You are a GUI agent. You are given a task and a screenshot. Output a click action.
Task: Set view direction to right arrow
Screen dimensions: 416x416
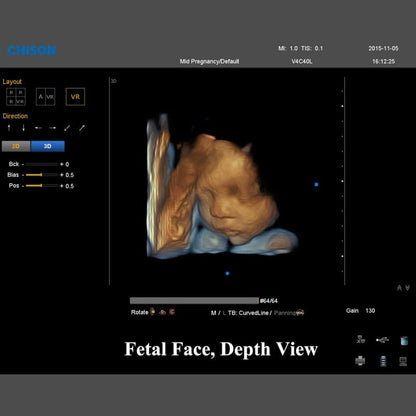click(52, 128)
